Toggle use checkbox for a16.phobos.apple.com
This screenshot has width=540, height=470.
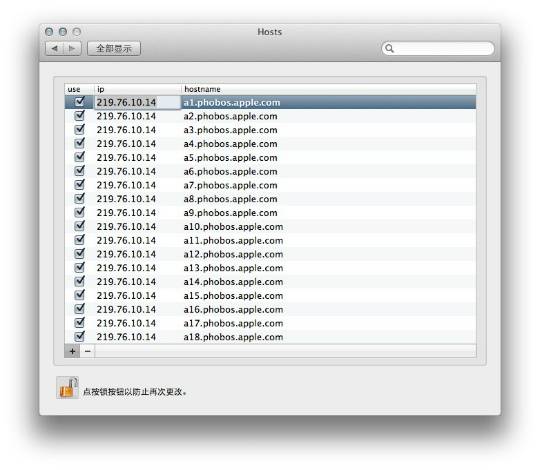pos(80,309)
